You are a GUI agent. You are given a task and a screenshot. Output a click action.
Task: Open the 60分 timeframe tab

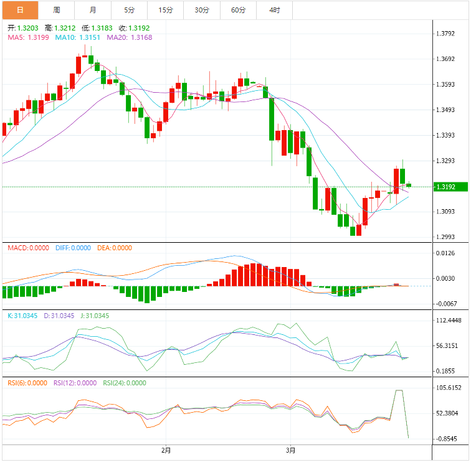[238, 10]
